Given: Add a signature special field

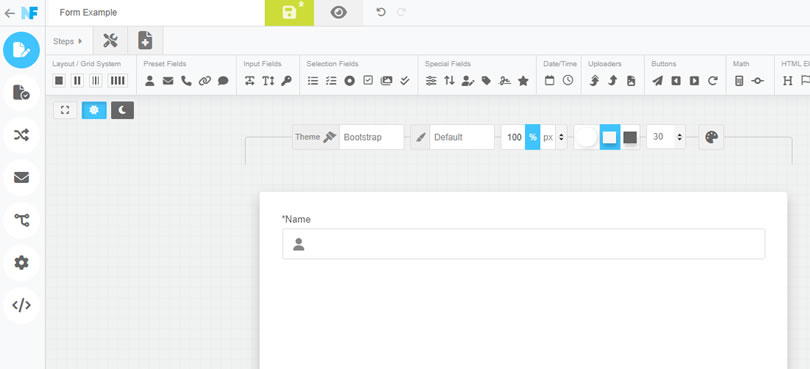Looking at the screenshot, I should point(505,81).
